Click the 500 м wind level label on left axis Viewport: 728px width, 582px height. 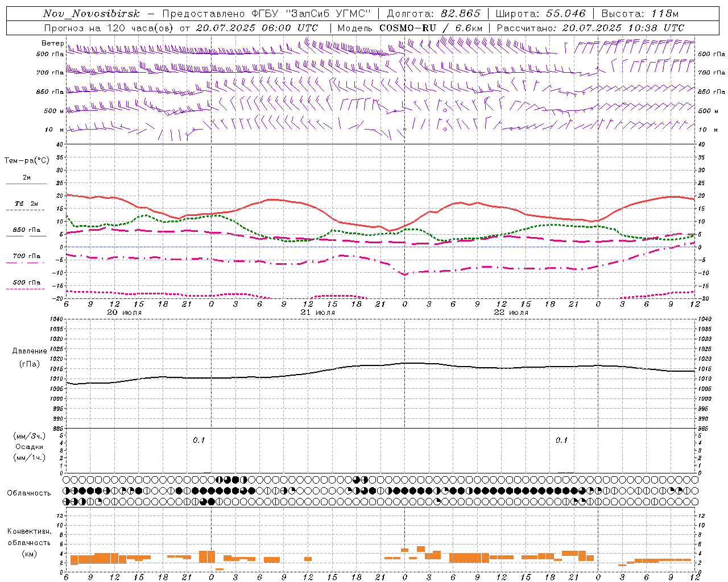pyautogui.click(x=54, y=111)
